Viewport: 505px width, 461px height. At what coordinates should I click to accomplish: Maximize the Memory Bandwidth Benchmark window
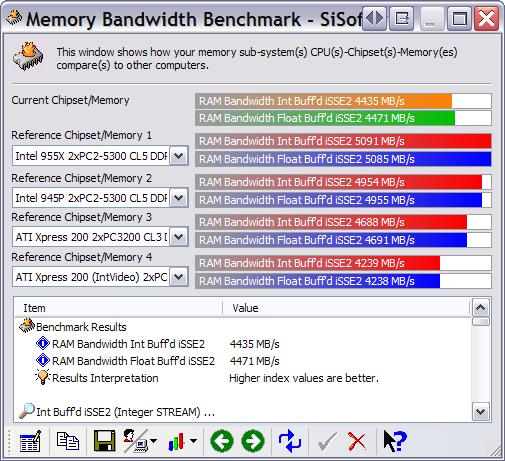(459, 18)
